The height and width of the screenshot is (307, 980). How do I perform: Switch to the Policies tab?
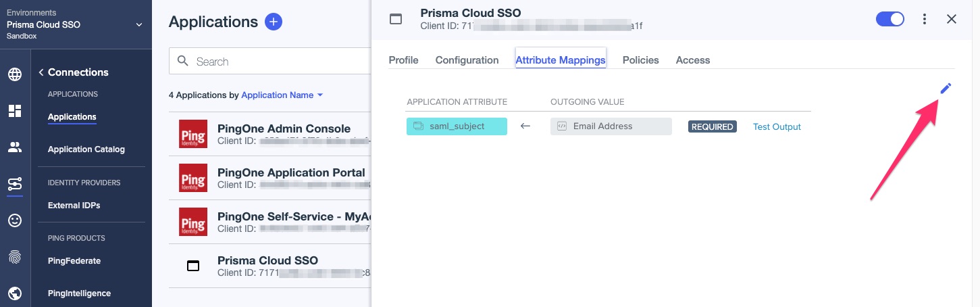point(640,60)
